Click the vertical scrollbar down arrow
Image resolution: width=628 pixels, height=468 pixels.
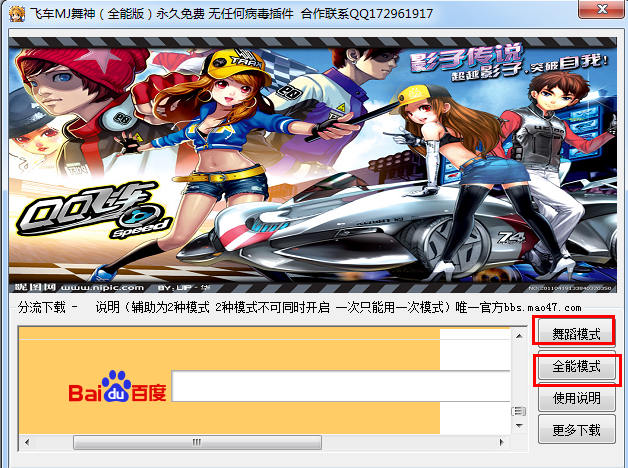click(519, 426)
